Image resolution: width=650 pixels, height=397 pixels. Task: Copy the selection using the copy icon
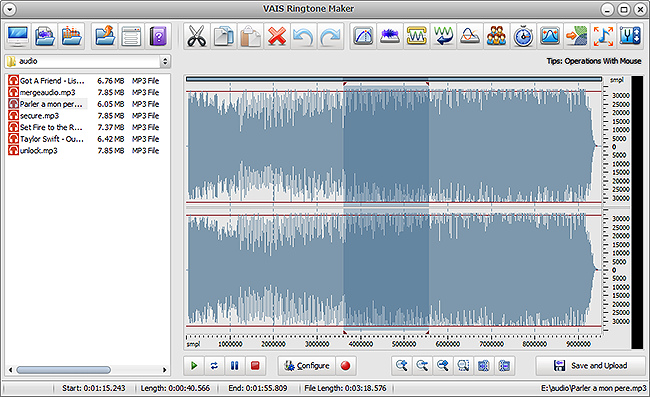coord(223,36)
